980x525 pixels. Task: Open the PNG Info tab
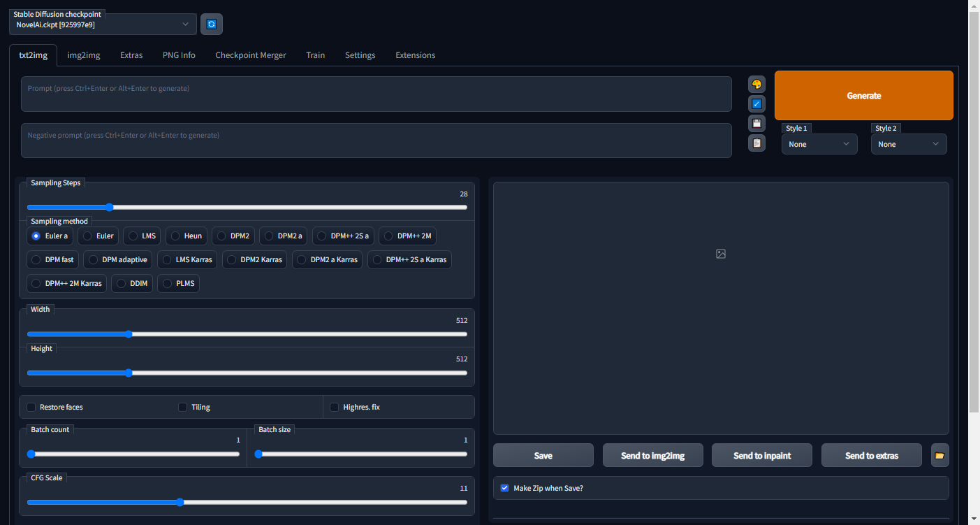click(179, 55)
